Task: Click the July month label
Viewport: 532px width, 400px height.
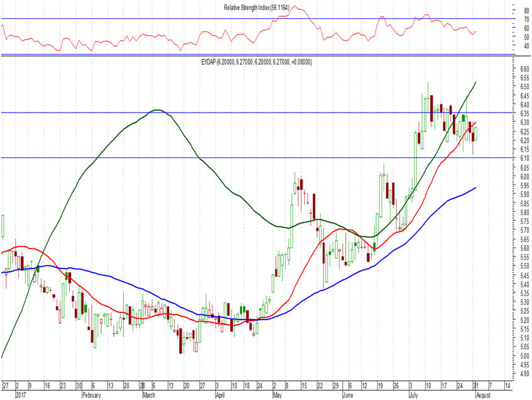Action: click(414, 395)
